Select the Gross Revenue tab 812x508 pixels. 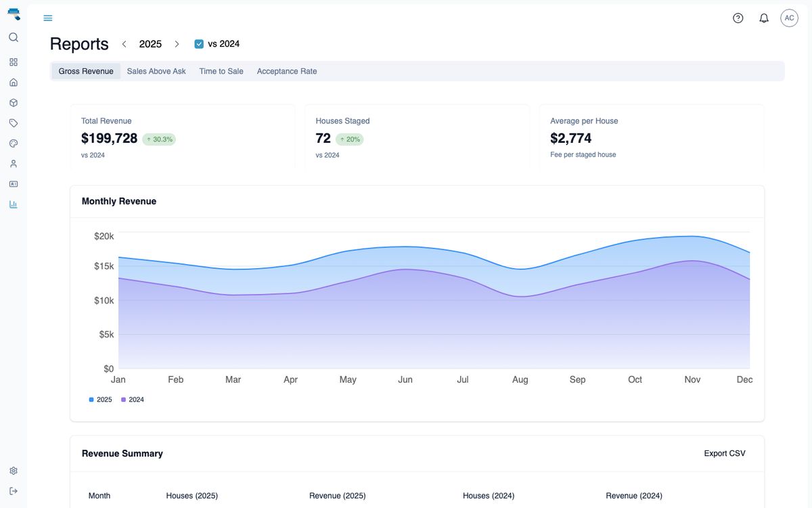click(86, 71)
